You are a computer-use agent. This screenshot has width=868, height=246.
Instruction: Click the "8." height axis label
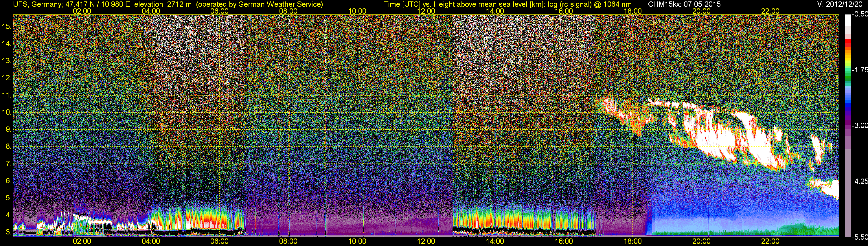point(8,147)
